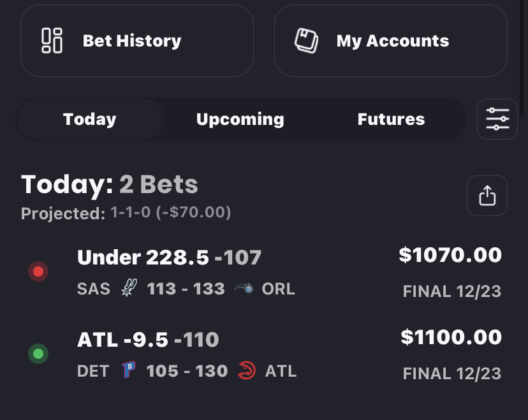
Task: Click the green won-bet status dot
Action: [38, 354]
